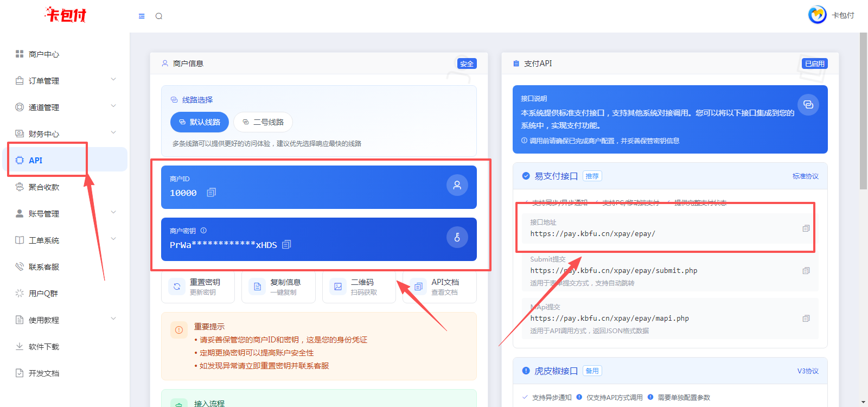Go to 聚合收款 in sidebar
Viewport: 868px width, 407px height.
click(44, 187)
